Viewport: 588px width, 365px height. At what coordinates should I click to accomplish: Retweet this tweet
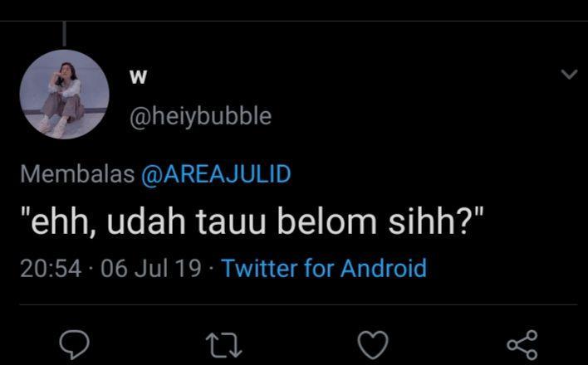224,345
